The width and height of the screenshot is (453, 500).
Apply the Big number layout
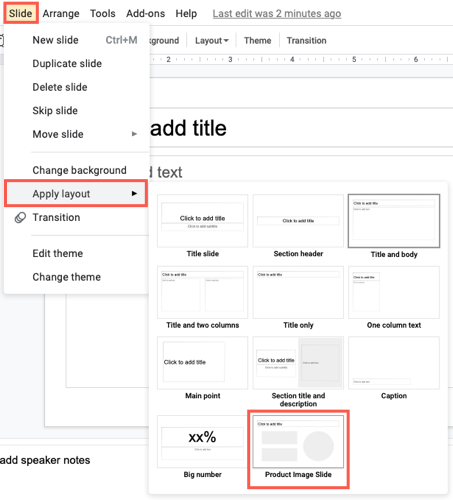coord(202,442)
